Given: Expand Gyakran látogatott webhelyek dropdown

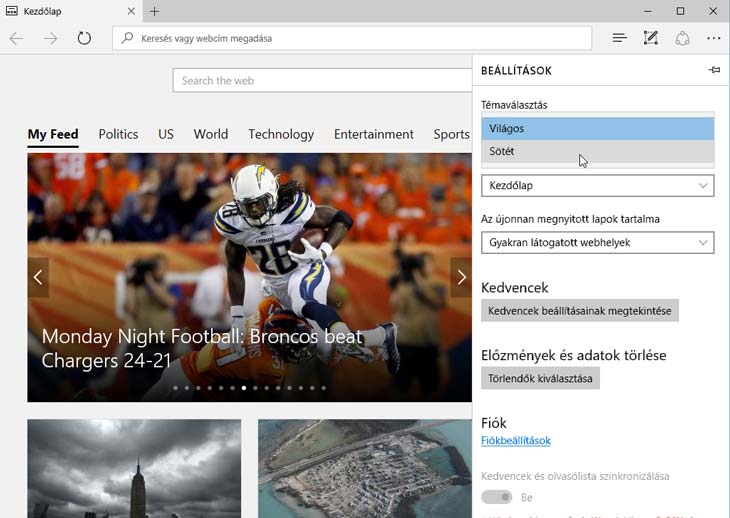Looking at the screenshot, I should 597,242.
